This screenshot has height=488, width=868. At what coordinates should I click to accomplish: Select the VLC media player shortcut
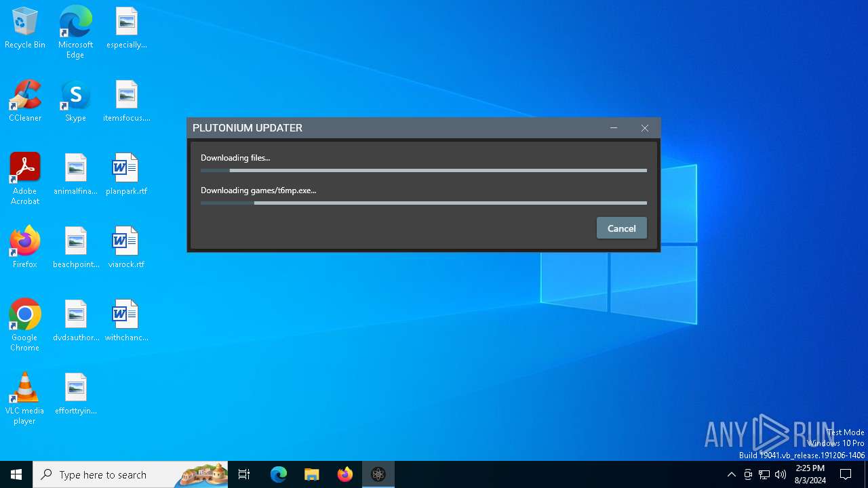[x=25, y=398]
